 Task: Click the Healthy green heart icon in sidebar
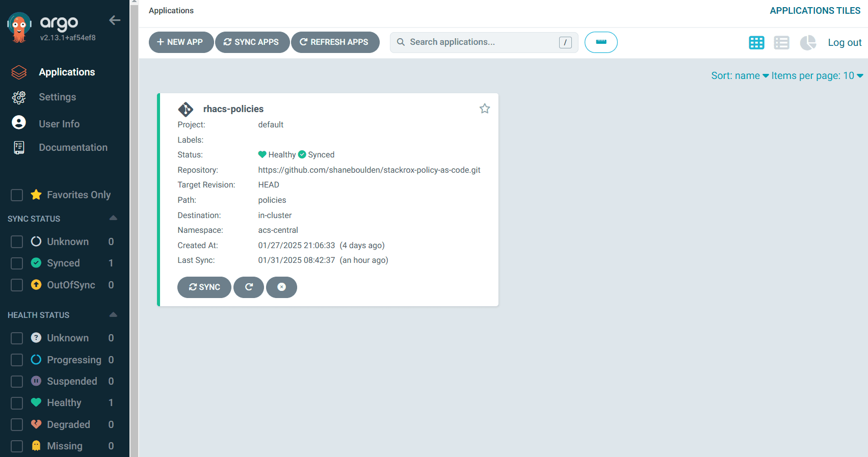coord(36,402)
